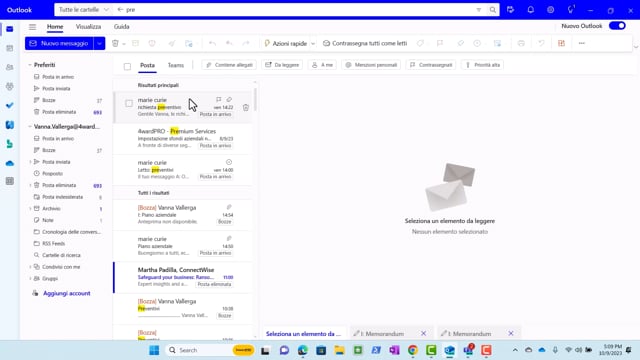This screenshot has width=640, height=360.
Task: Open the My Day icon in the title bar
Action: [510, 10]
